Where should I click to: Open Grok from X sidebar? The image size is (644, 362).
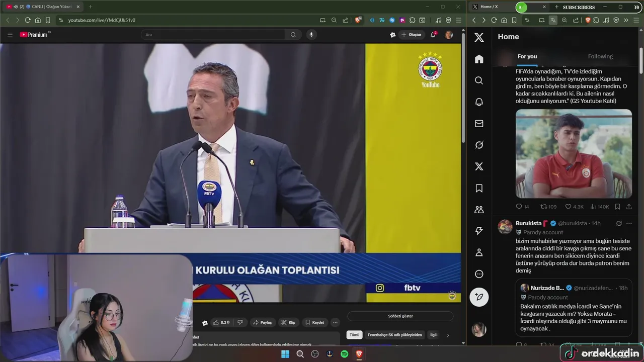tap(479, 145)
